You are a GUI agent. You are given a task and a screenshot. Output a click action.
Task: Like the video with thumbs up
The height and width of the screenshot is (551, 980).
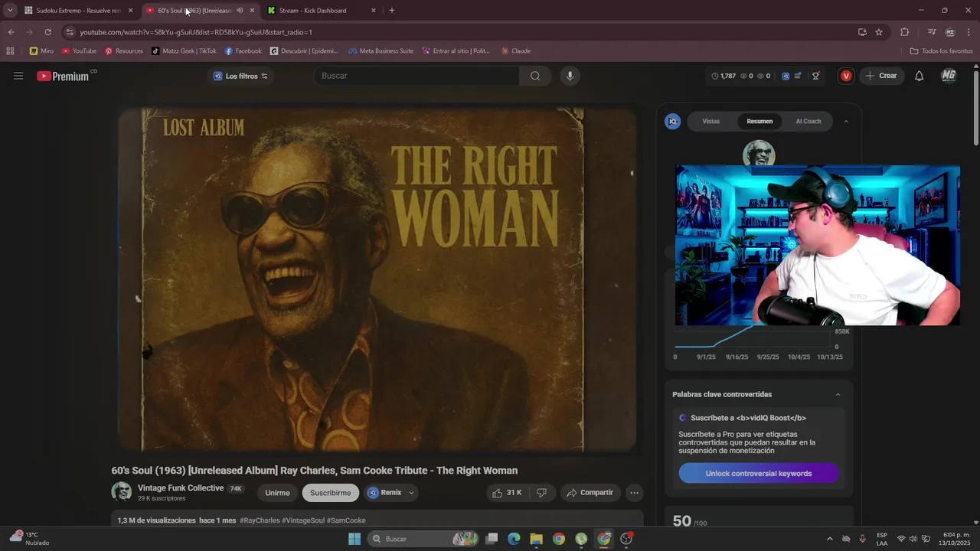507,493
